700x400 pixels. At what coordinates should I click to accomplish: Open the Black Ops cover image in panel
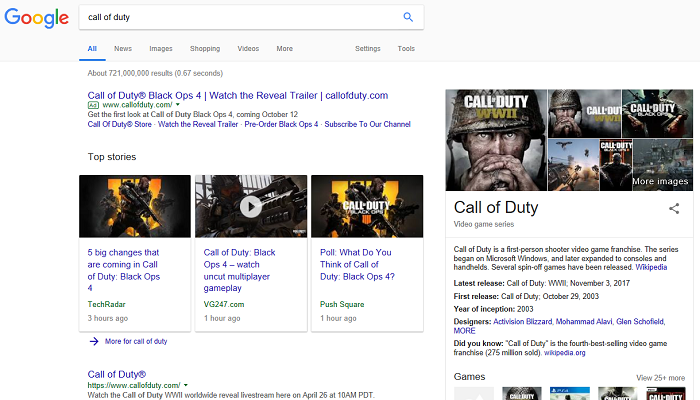pyautogui.click(x=657, y=113)
